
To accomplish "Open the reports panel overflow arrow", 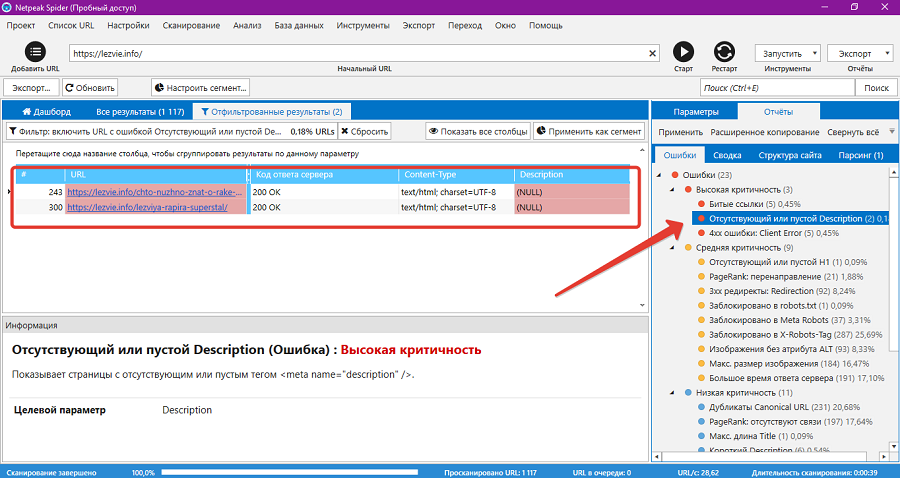I will 892,131.
